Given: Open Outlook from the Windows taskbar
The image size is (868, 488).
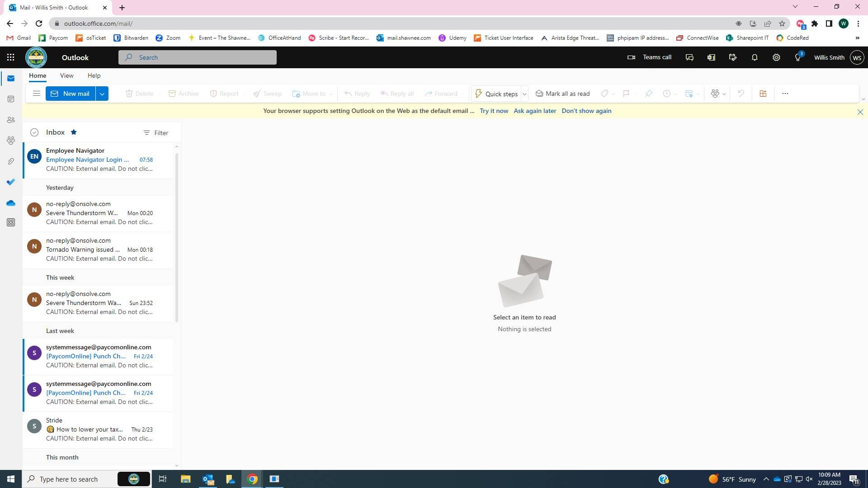Looking at the screenshot, I should (208, 479).
